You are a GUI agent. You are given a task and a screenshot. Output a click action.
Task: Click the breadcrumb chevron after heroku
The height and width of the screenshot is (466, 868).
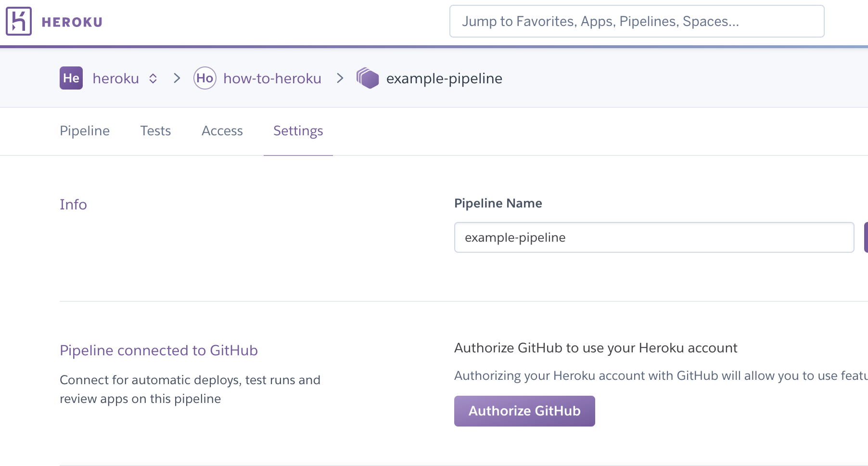(x=177, y=78)
